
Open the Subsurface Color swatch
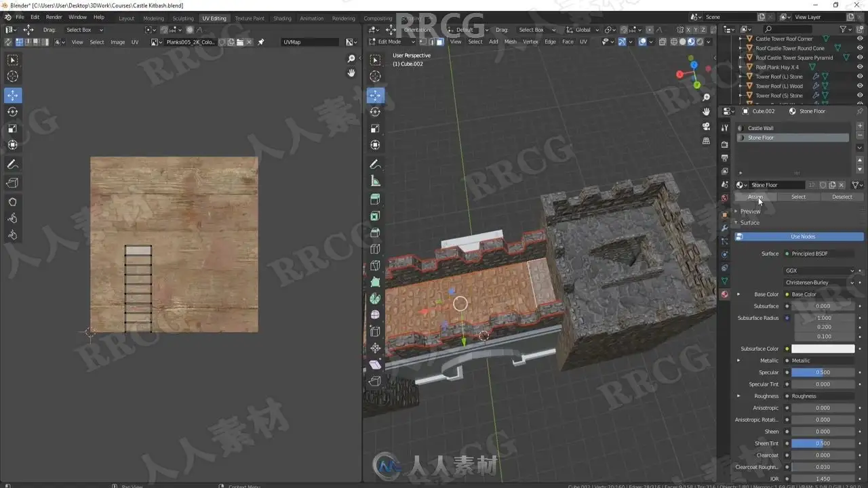823,348
